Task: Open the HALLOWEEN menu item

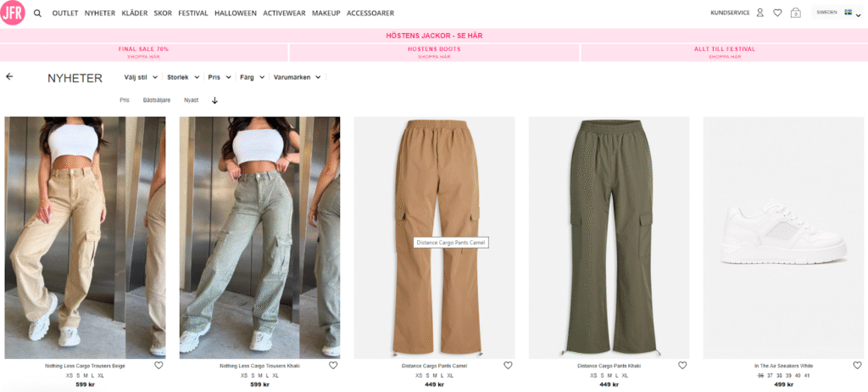Action: [x=236, y=14]
